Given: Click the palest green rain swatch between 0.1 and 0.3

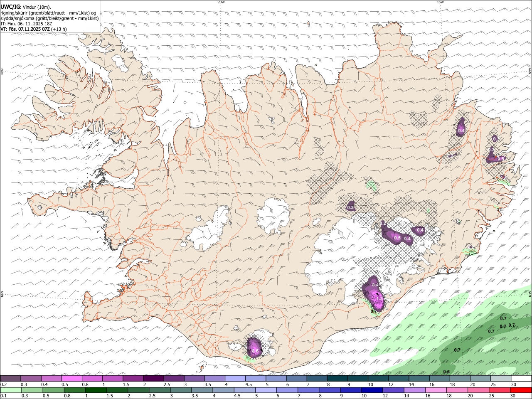Looking at the screenshot, I should 11,390.
